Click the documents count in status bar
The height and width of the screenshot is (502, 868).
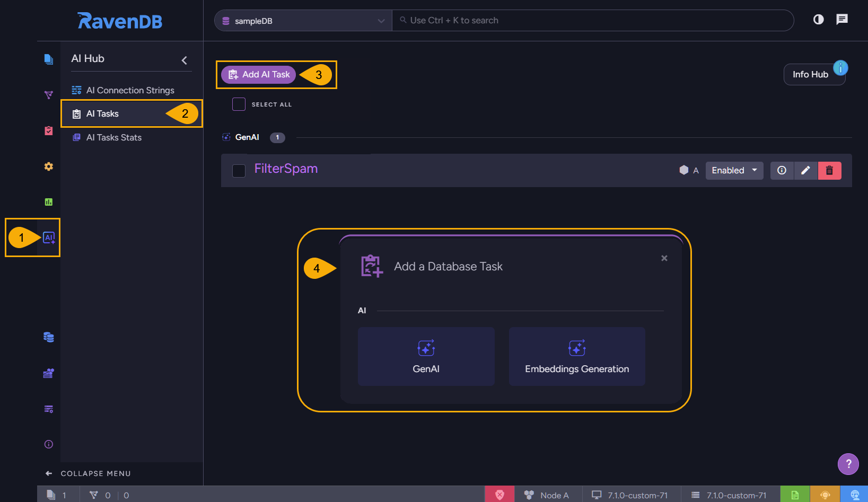tap(57, 495)
